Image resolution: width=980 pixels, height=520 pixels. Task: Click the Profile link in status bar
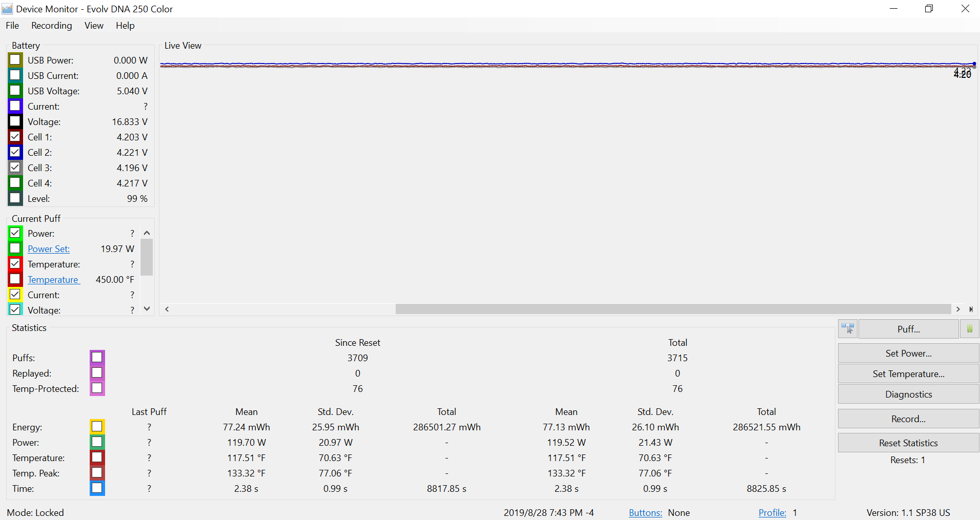point(772,513)
